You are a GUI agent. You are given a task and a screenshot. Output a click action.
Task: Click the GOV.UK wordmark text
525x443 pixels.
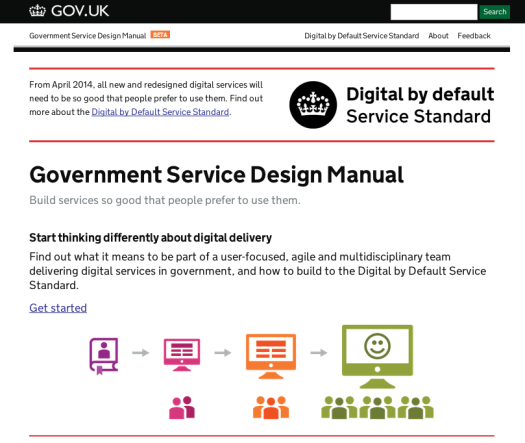80,11
